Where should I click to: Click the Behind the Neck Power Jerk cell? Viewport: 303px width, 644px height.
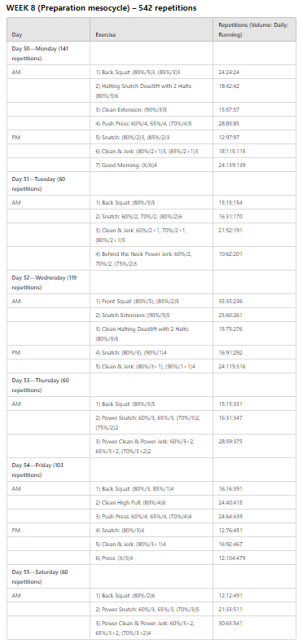[151, 258]
